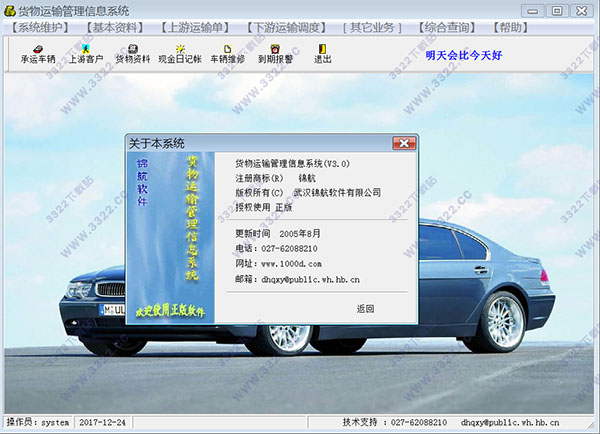Click the application icon in title bar

[x=10, y=11]
